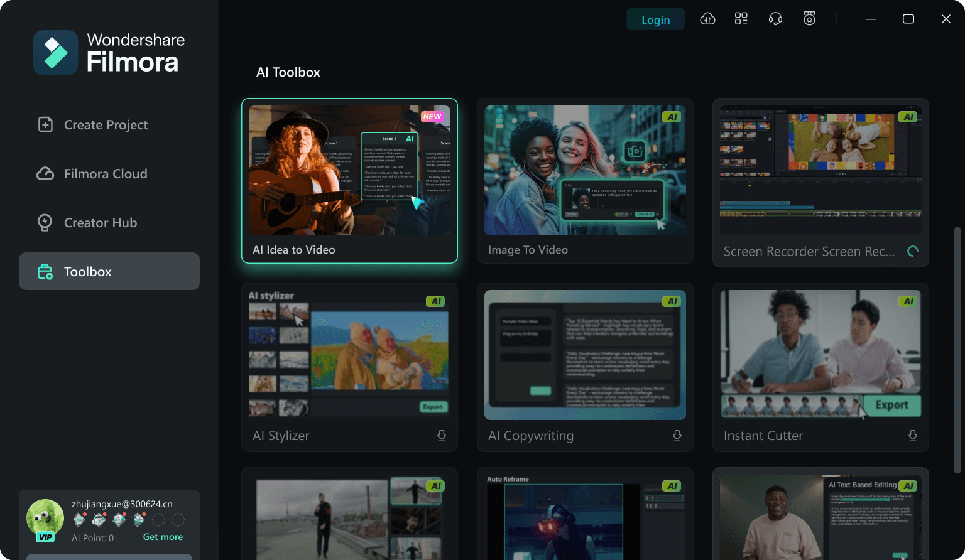Click the Login button

pyautogui.click(x=656, y=19)
